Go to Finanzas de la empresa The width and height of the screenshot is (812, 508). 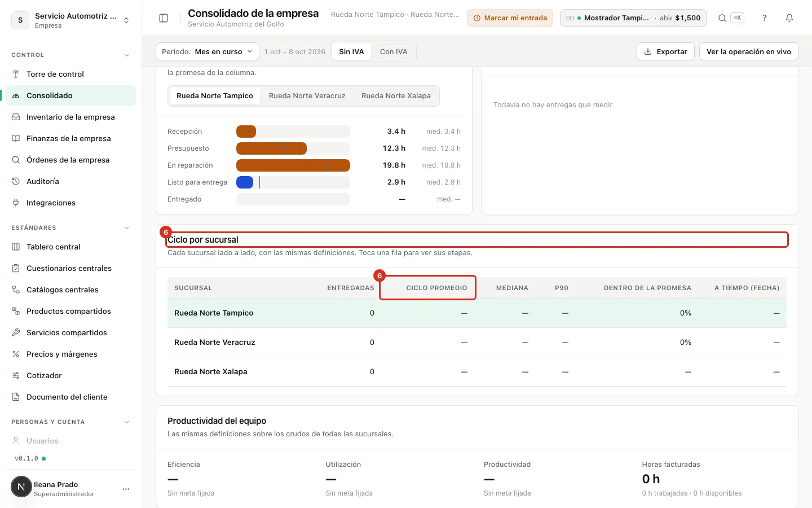(x=70, y=138)
